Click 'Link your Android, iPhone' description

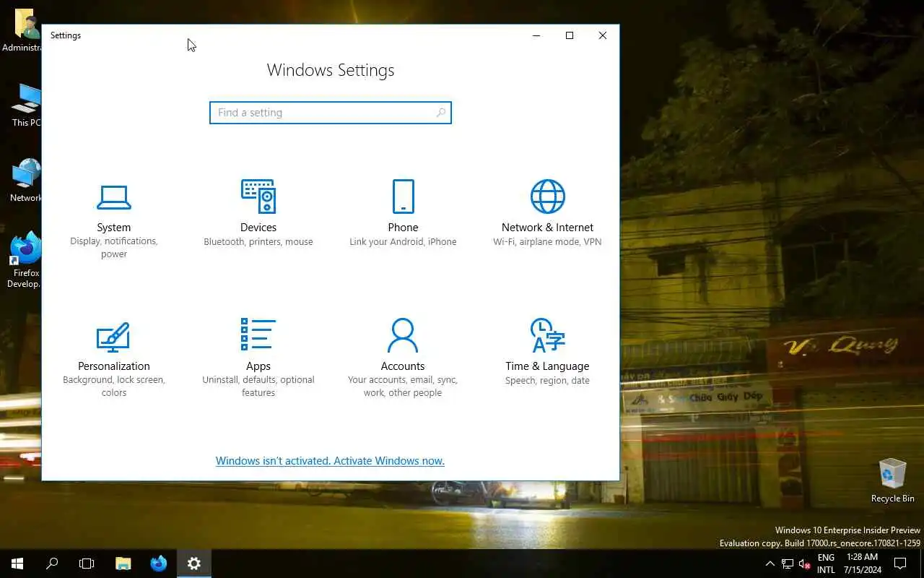(403, 242)
